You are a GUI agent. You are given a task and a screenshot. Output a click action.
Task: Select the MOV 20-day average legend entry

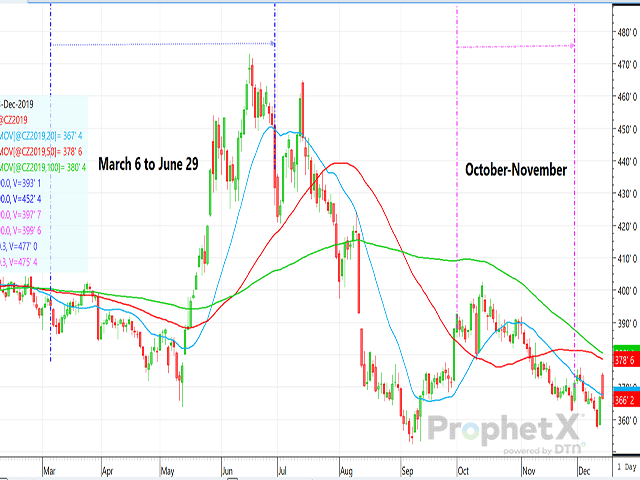41,136
